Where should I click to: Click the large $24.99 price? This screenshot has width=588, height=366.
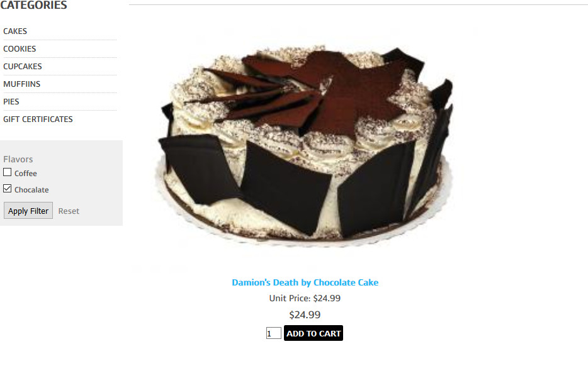tap(305, 314)
